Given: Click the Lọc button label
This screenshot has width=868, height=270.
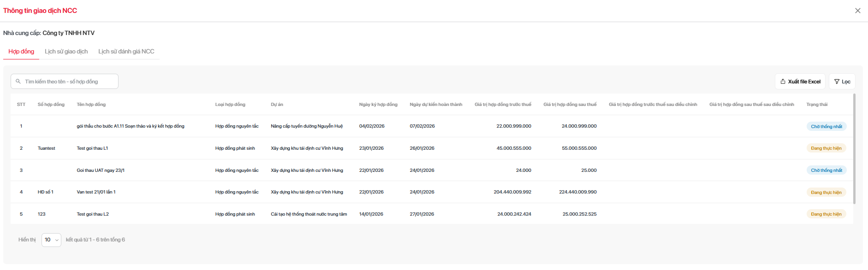Looking at the screenshot, I should pos(846,82).
